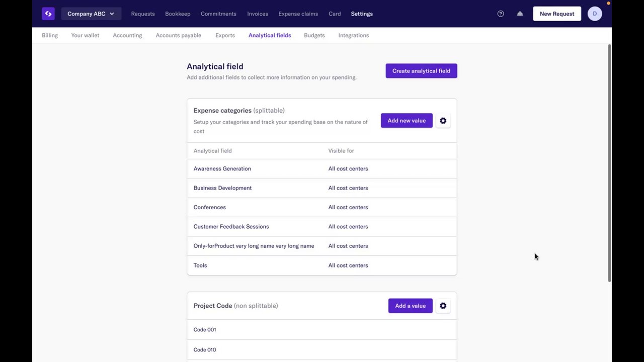Open Expense claims in the navigation
The height and width of the screenshot is (362, 644).
point(298,14)
